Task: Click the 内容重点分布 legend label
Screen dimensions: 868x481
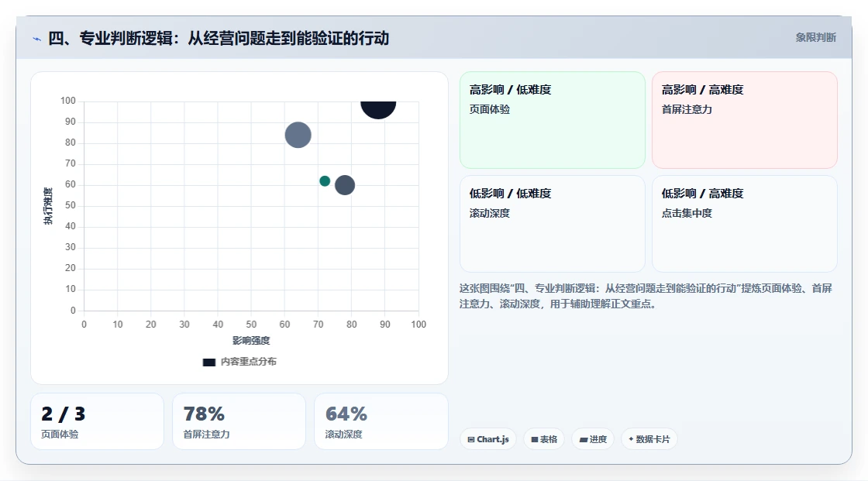Action: (x=248, y=362)
